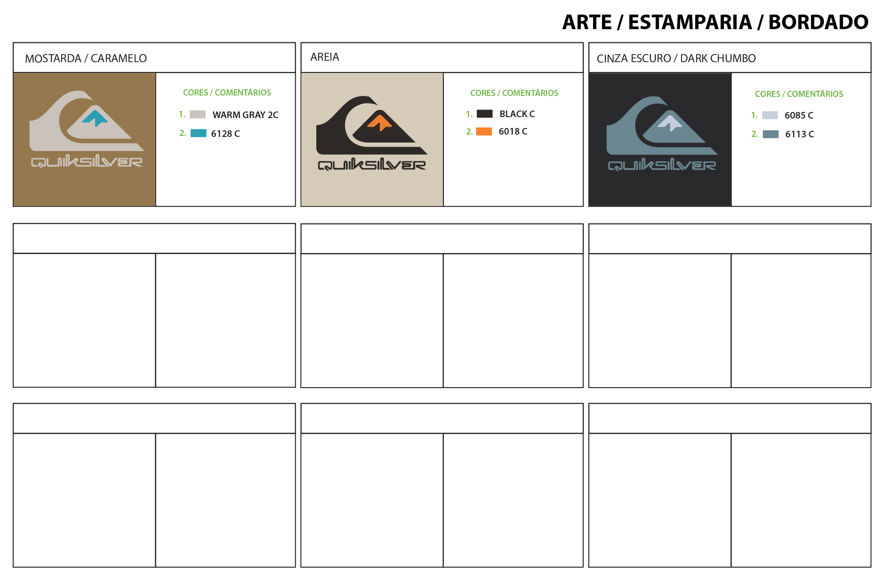Pick the teal 6128 C swatch
Image resolution: width=883 pixels, height=588 pixels.
[x=198, y=133]
